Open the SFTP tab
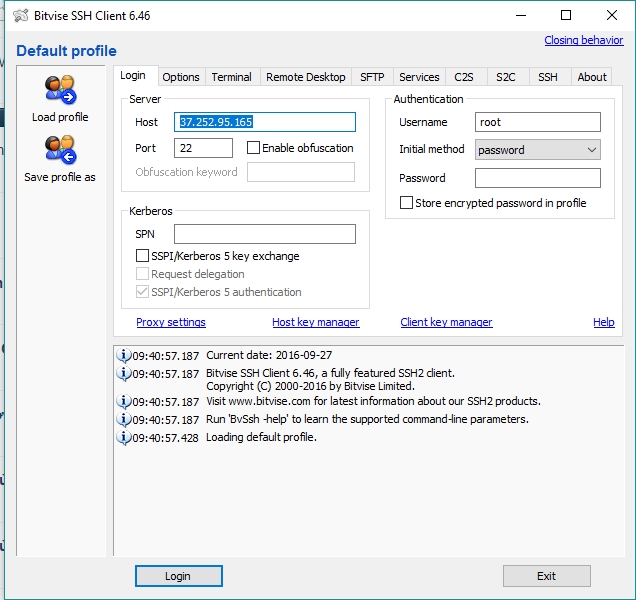Image resolution: width=636 pixels, height=600 pixels. (372, 77)
